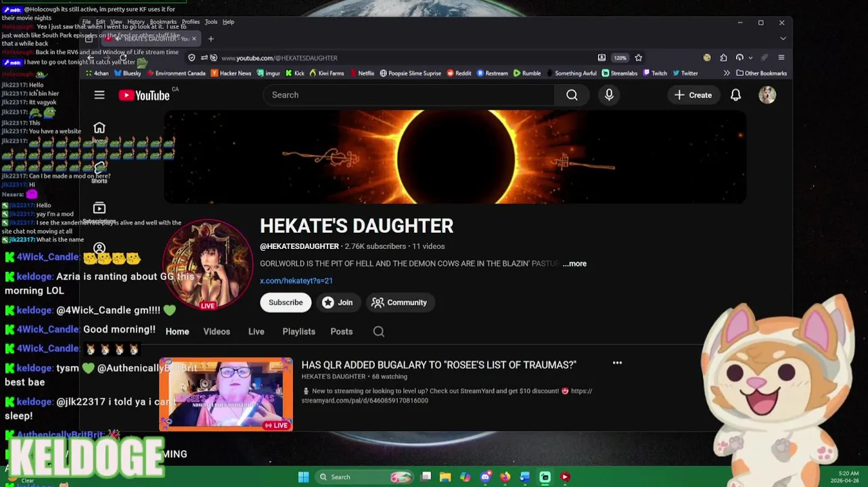Open Task View on taskbar
Viewport: 868px width, 487px height.
[426, 477]
